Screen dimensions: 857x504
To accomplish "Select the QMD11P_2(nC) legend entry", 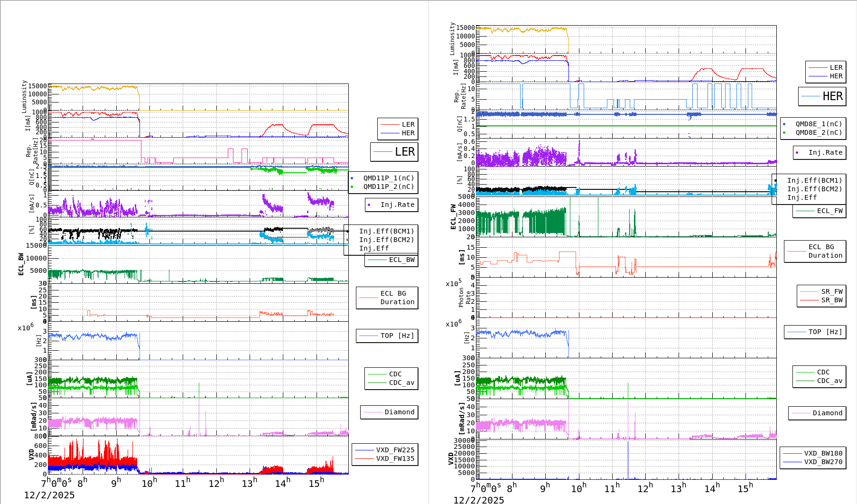I will pyautogui.click(x=388, y=187).
